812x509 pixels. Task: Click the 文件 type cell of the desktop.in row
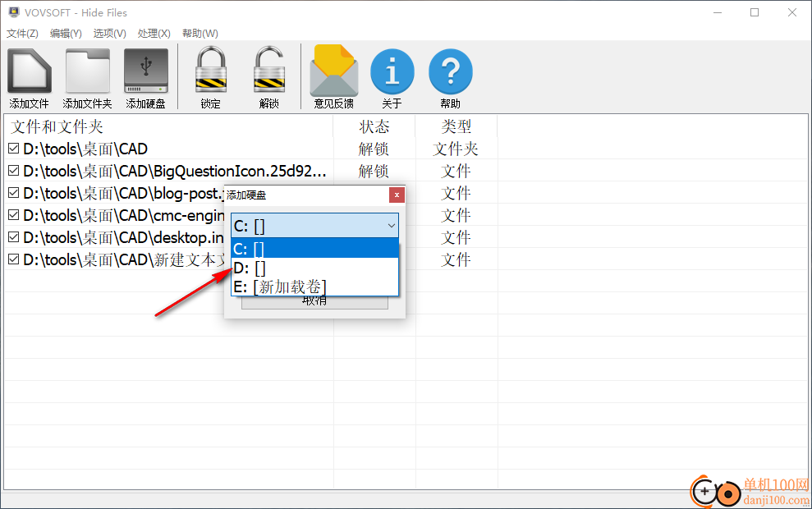[456, 238]
